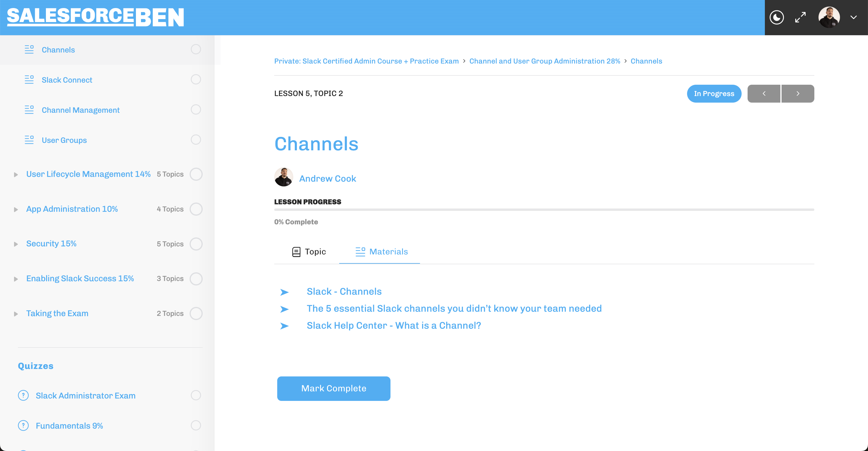
Task: Open Channel Management topic in sidebar
Action: [80, 110]
